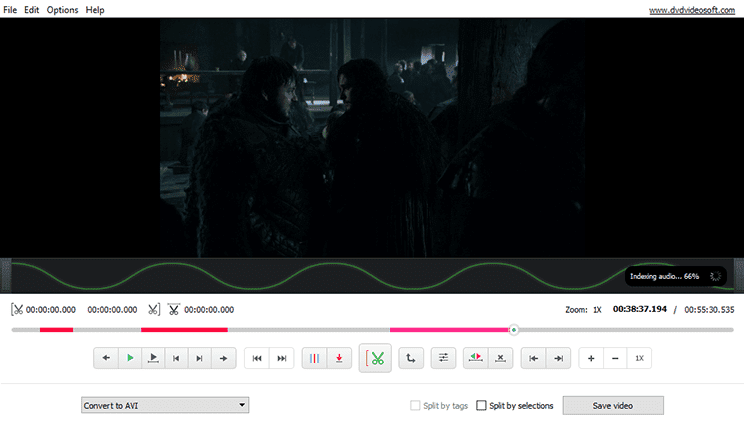Click the scissors icon beside the first start time
Viewport: 744px width, 426px height.
point(17,310)
